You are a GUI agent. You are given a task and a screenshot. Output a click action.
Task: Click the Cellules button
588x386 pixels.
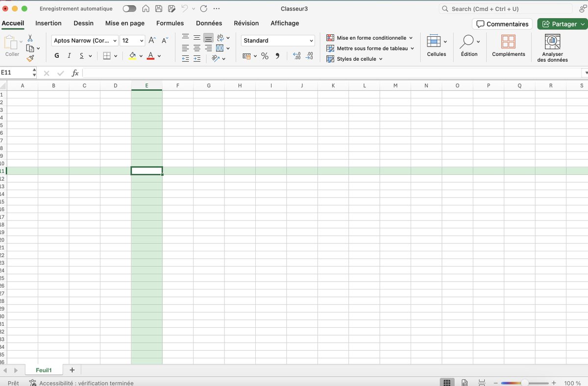click(x=437, y=46)
